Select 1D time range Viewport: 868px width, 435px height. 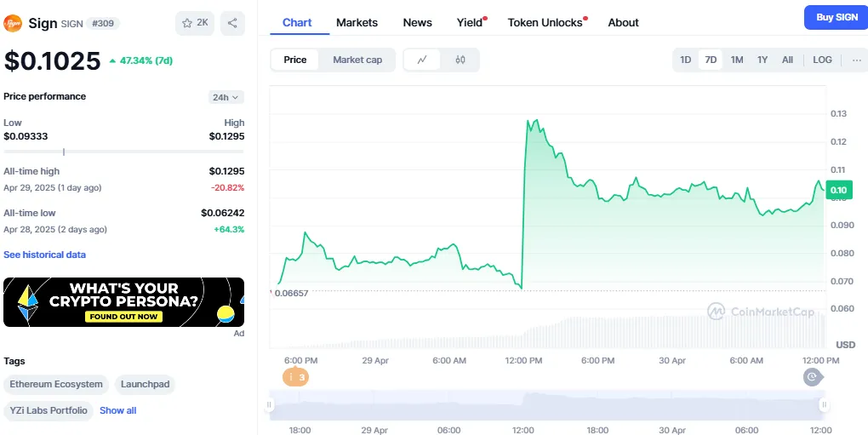click(685, 60)
